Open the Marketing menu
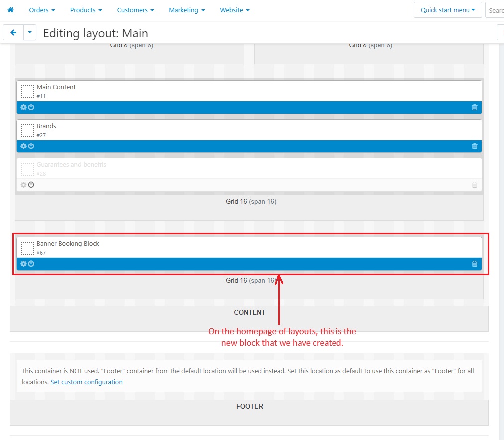The height and width of the screenshot is (440, 504). (x=187, y=10)
